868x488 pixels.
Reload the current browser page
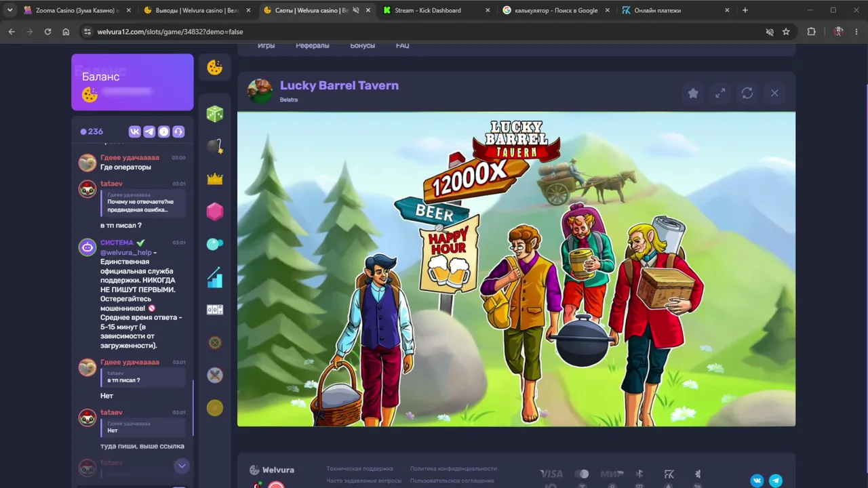click(47, 32)
